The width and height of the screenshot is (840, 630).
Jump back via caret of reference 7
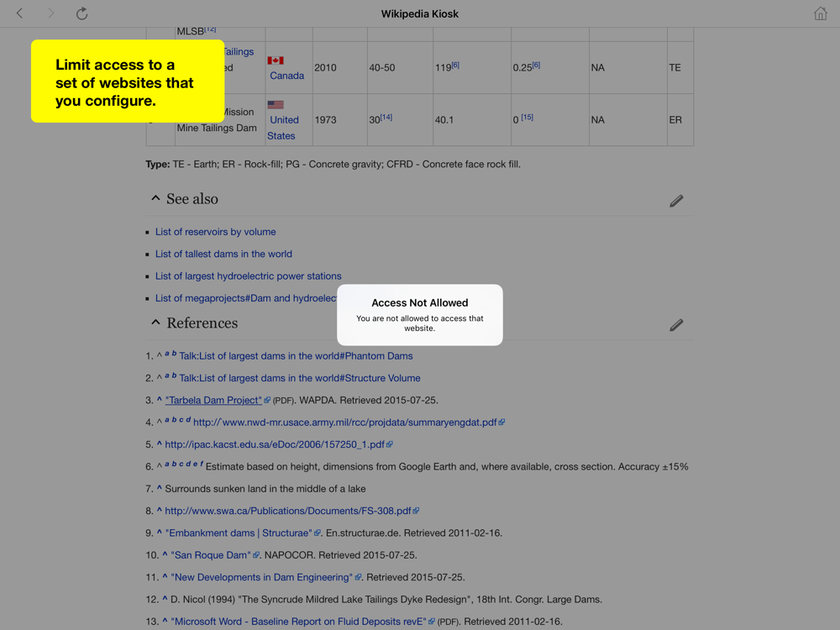(x=159, y=489)
